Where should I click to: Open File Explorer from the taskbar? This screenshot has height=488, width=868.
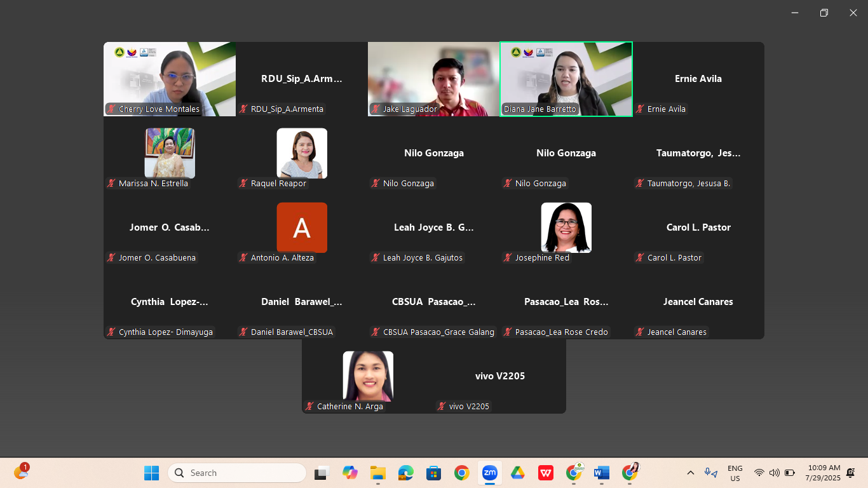coord(378,473)
